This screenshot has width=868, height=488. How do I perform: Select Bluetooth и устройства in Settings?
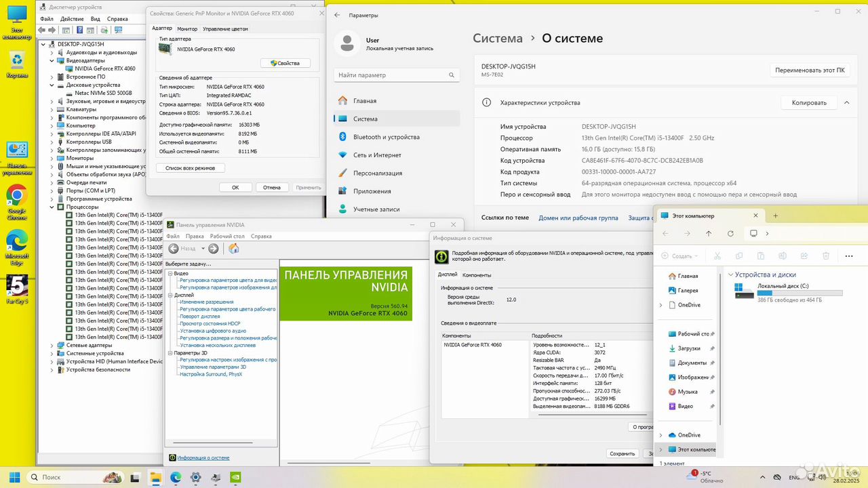pyautogui.click(x=396, y=137)
